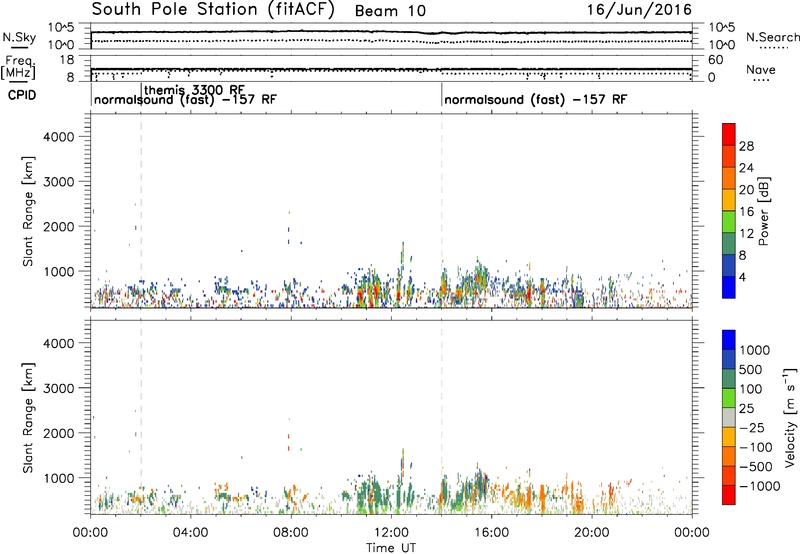This screenshot has height=554, width=800.
Task: Click the first "normalsound (fast) -157 RF" label
Action: (185, 100)
